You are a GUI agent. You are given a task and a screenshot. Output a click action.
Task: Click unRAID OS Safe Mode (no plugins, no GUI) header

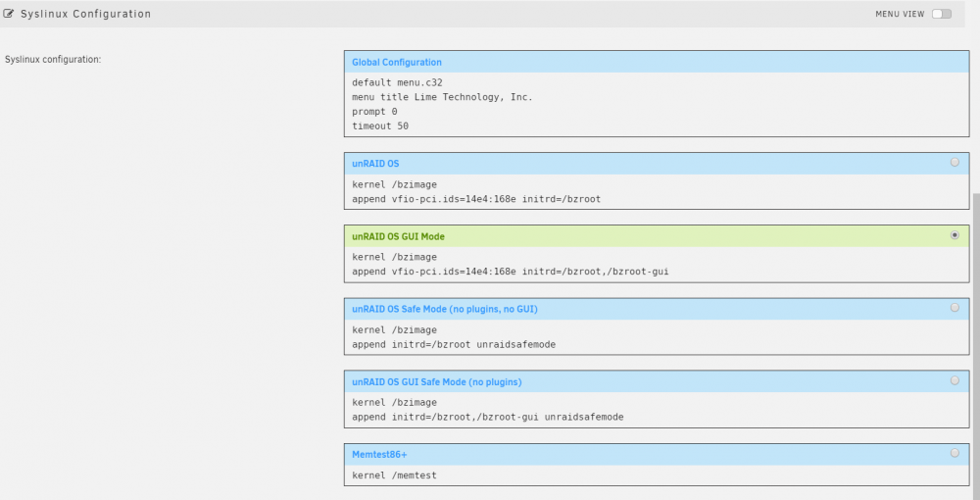click(657, 309)
